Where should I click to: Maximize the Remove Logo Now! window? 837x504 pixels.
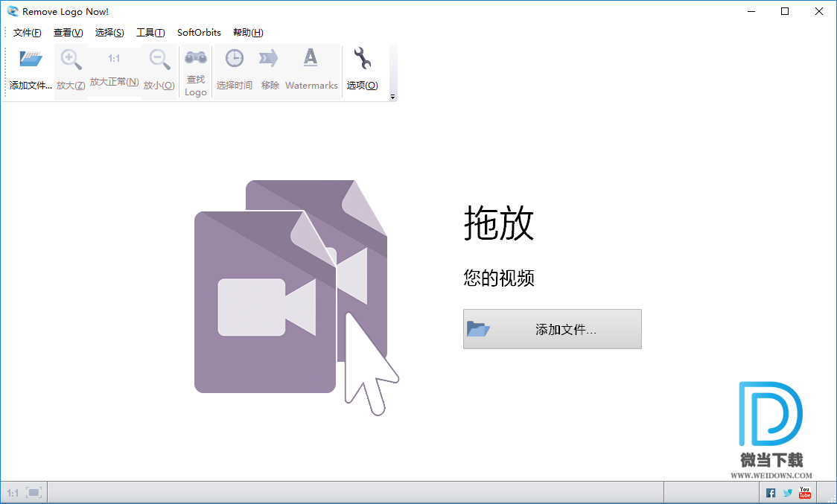pos(785,11)
